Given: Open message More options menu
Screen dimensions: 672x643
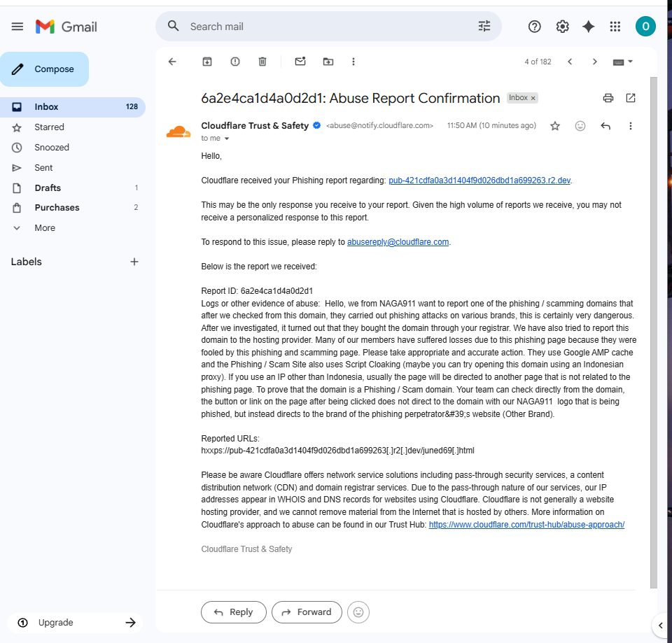Looking at the screenshot, I should pyautogui.click(x=630, y=126).
